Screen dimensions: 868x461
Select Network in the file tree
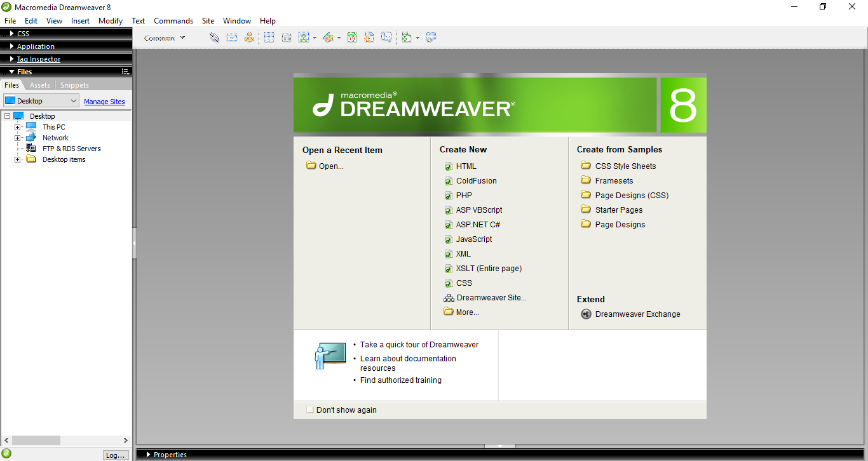55,138
